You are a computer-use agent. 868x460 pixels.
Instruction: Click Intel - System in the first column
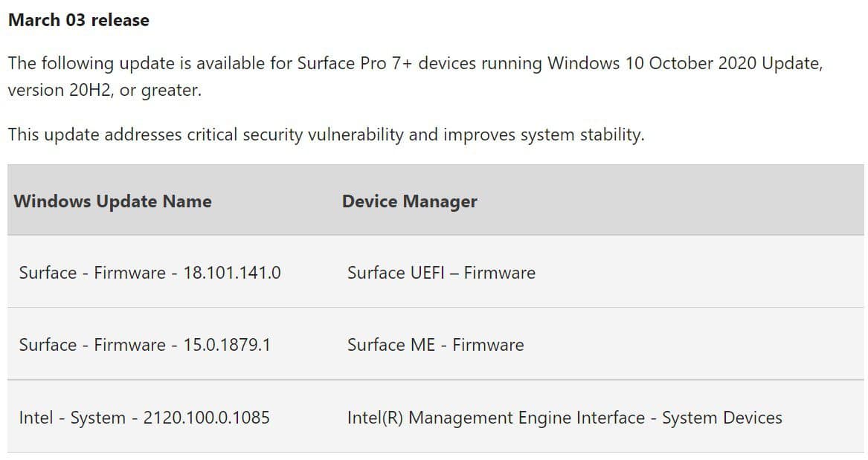(72, 418)
